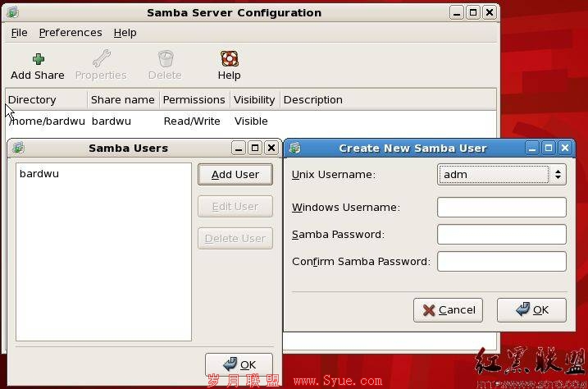Image resolution: width=588 pixels, height=389 pixels.
Task: Open Help via the lifebuoy icon
Action: (x=229, y=58)
